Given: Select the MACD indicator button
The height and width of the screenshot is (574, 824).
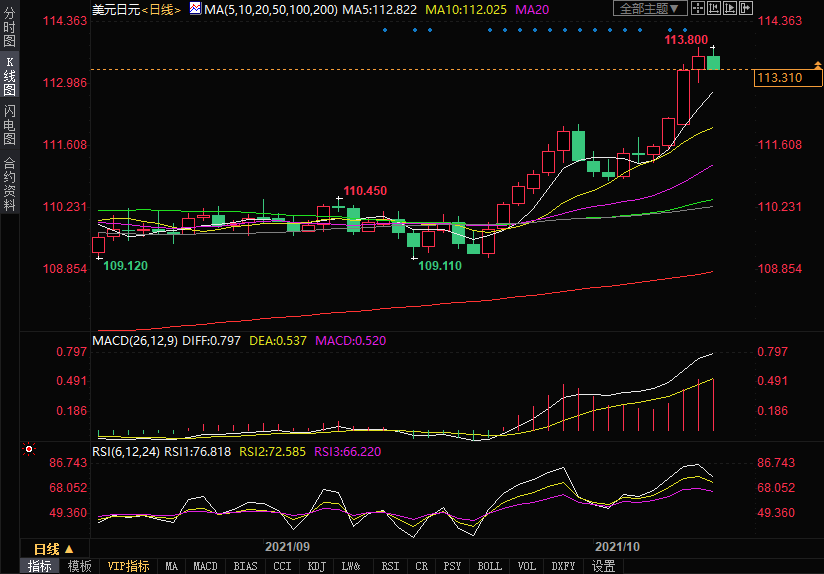Looking at the screenshot, I should click(x=205, y=566).
